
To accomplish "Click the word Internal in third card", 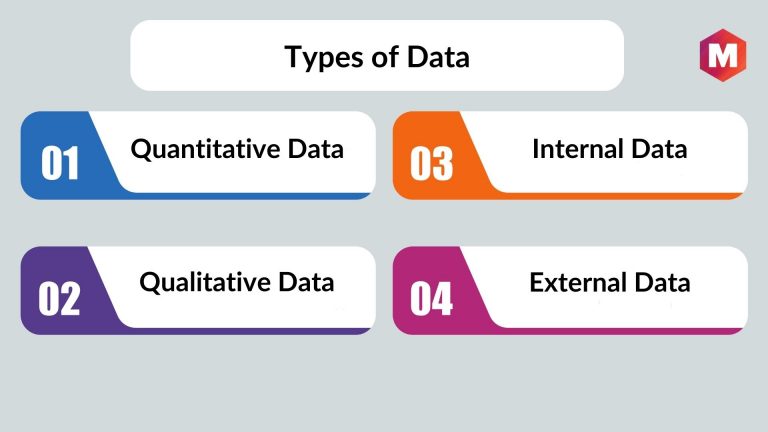I will point(578,149).
